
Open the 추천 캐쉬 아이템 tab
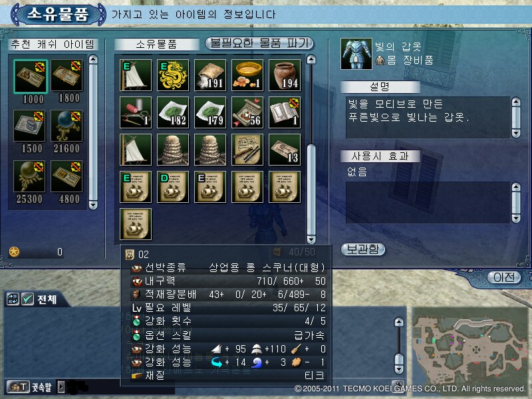tap(53, 44)
